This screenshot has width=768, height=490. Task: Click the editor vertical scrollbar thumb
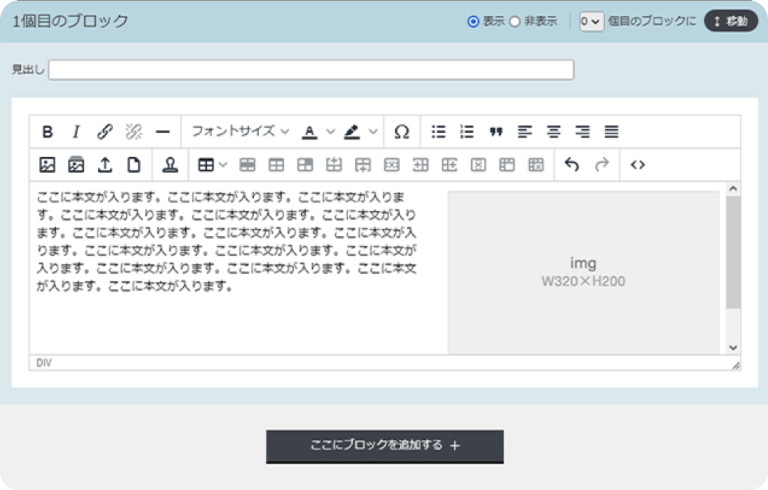point(733,252)
